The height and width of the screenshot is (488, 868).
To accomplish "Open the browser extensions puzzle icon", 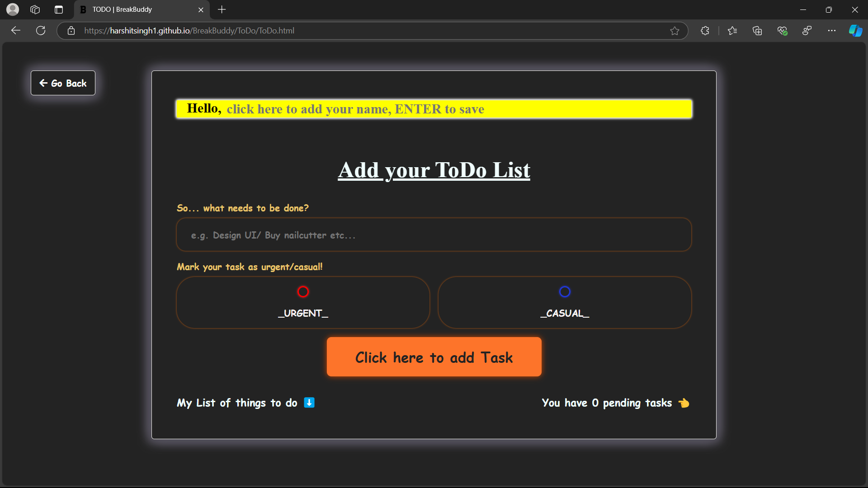I will tap(705, 31).
